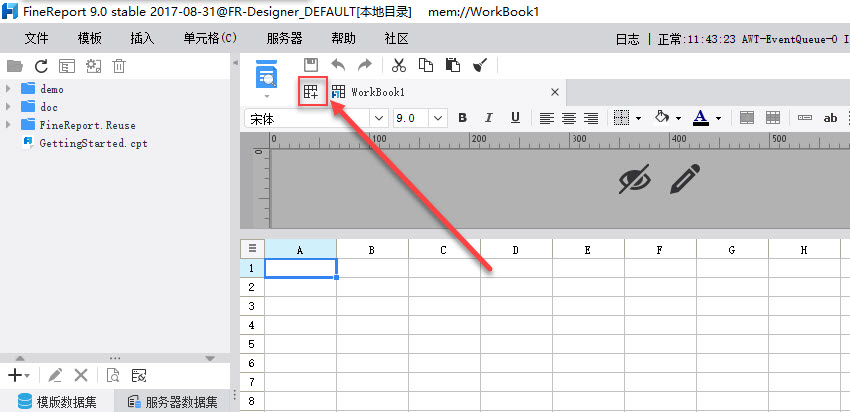Open the fill color dropdown arrow

(x=678, y=118)
